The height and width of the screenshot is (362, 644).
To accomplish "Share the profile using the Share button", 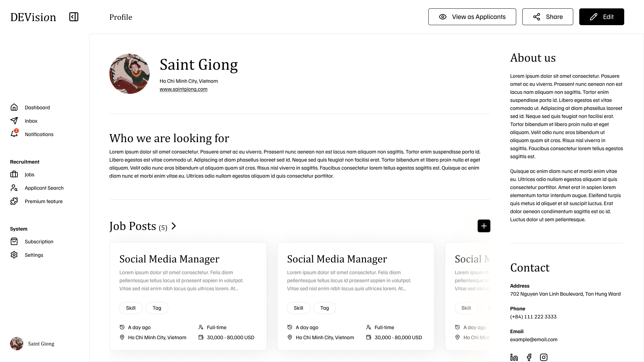I will click(x=547, y=16).
